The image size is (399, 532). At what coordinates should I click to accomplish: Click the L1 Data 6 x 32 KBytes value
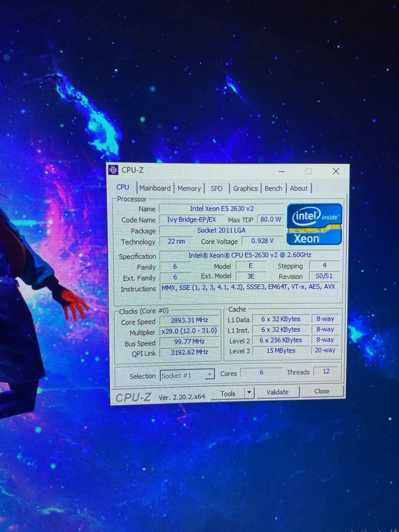pyautogui.click(x=281, y=319)
